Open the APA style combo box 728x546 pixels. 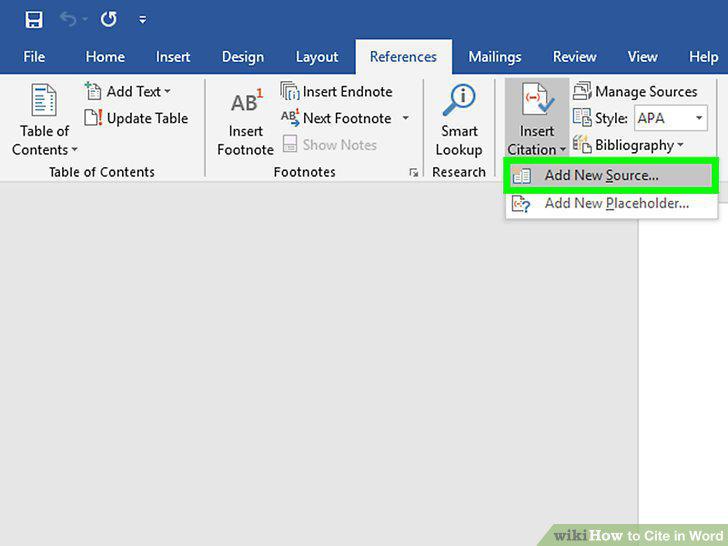(x=670, y=118)
